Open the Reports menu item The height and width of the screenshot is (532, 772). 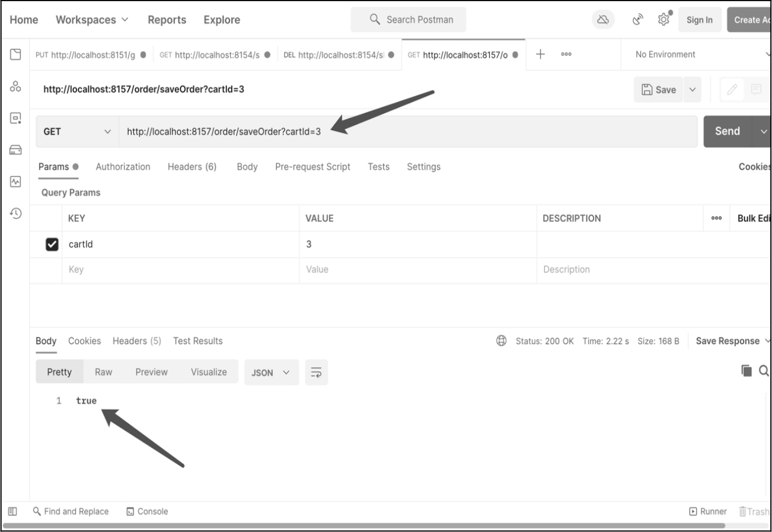point(167,20)
